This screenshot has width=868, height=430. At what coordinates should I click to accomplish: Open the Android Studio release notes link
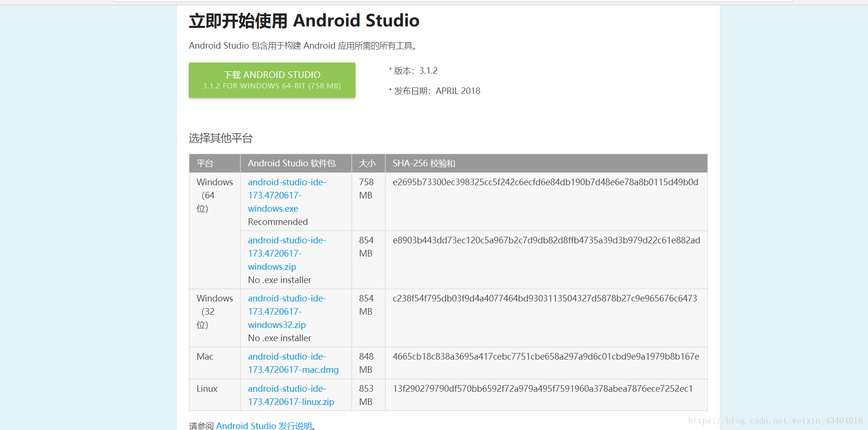click(264, 425)
